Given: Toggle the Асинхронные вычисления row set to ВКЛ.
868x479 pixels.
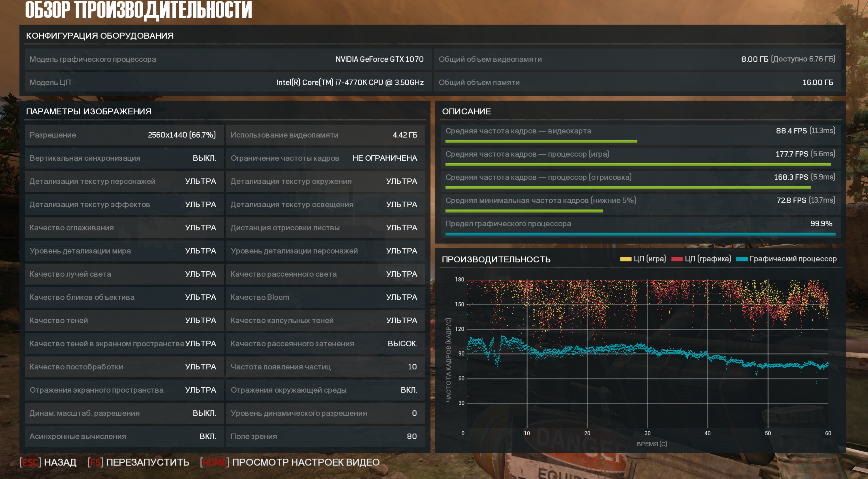Looking at the screenshot, I should coord(124,436).
